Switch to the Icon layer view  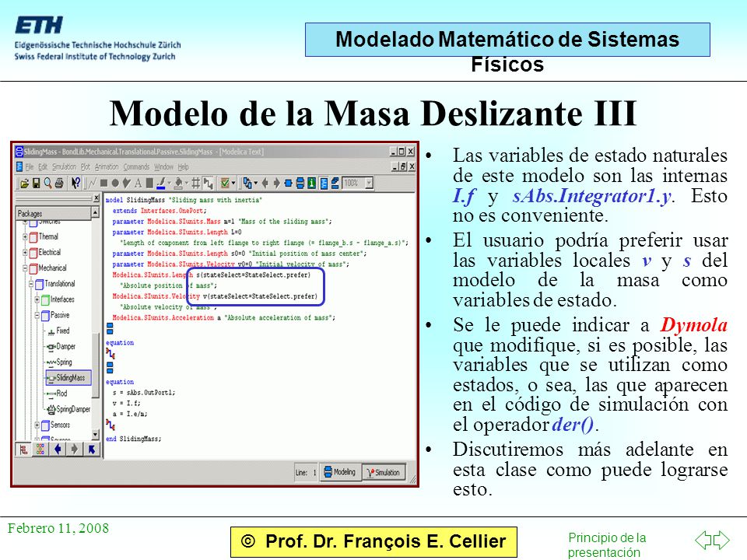pyautogui.click(x=288, y=183)
